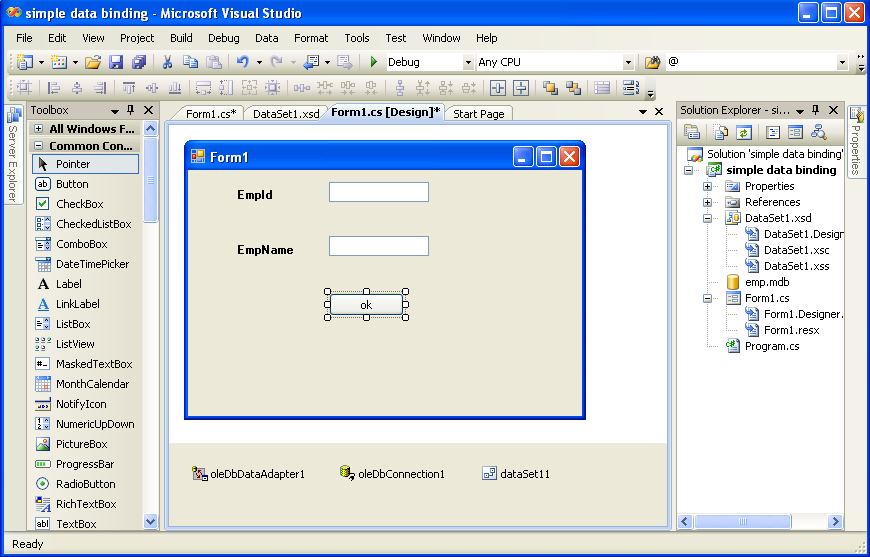Viewport: 870px width, 557px height.
Task: Click the Toolbox scroll down arrow
Action: tap(150, 521)
